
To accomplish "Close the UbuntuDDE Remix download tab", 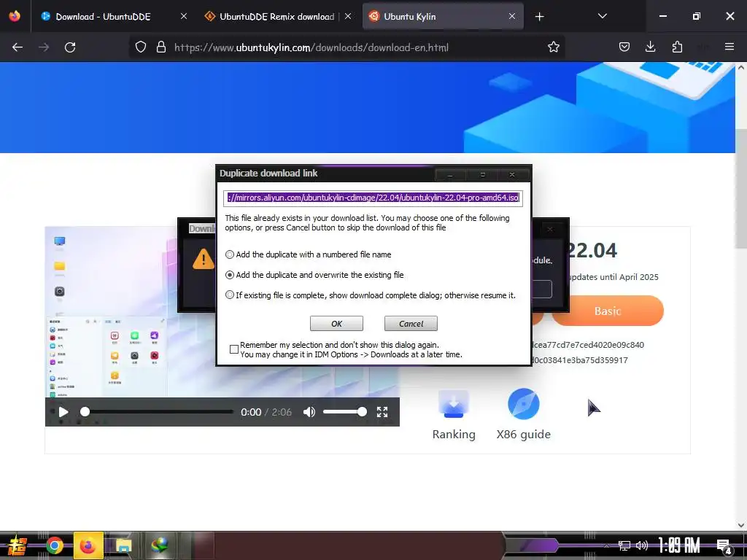I will [x=348, y=16].
